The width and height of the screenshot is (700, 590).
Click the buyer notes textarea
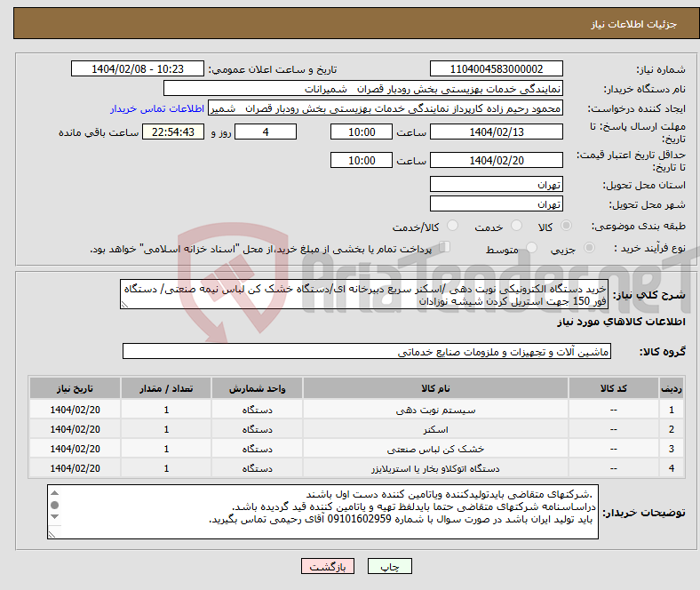click(322, 512)
